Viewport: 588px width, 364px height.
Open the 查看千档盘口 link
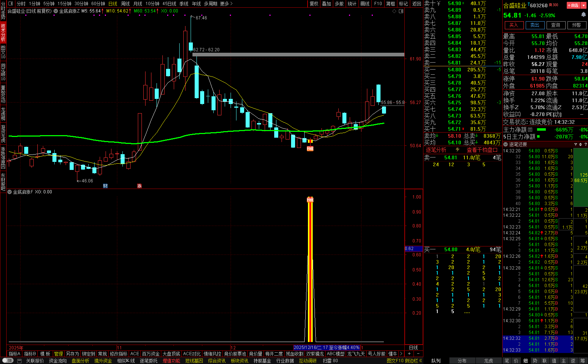[482, 150]
